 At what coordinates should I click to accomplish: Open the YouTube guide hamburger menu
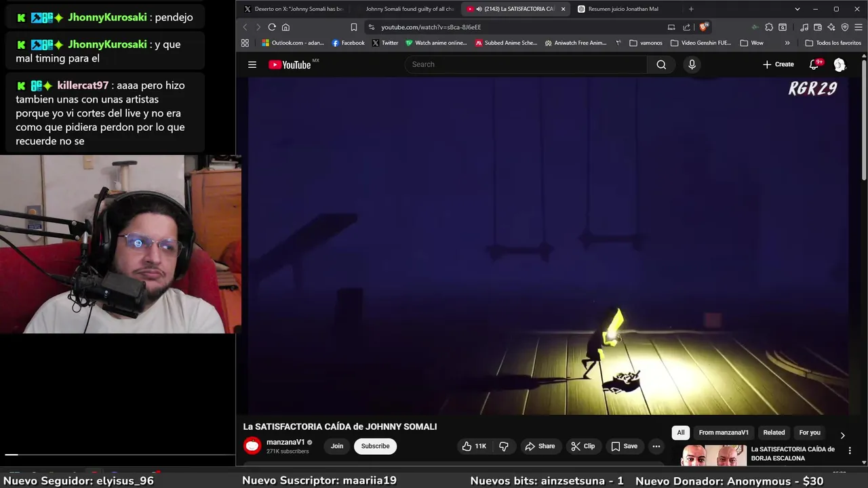(x=252, y=64)
